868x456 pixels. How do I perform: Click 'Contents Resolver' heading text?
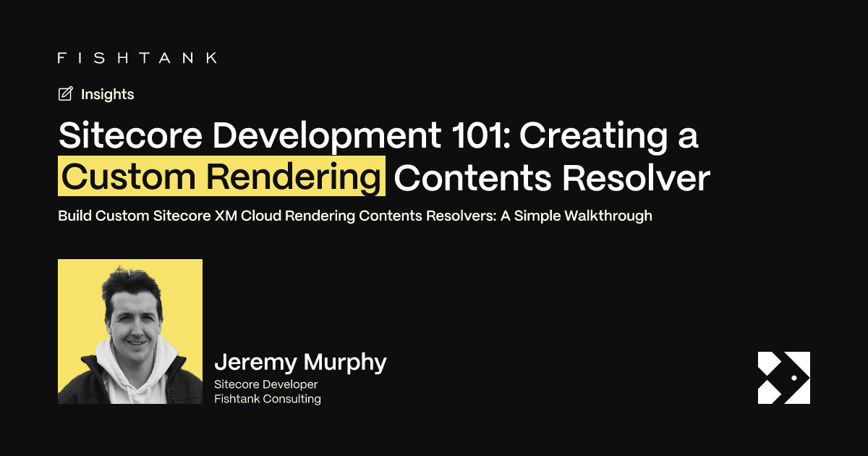click(x=552, y=178)
